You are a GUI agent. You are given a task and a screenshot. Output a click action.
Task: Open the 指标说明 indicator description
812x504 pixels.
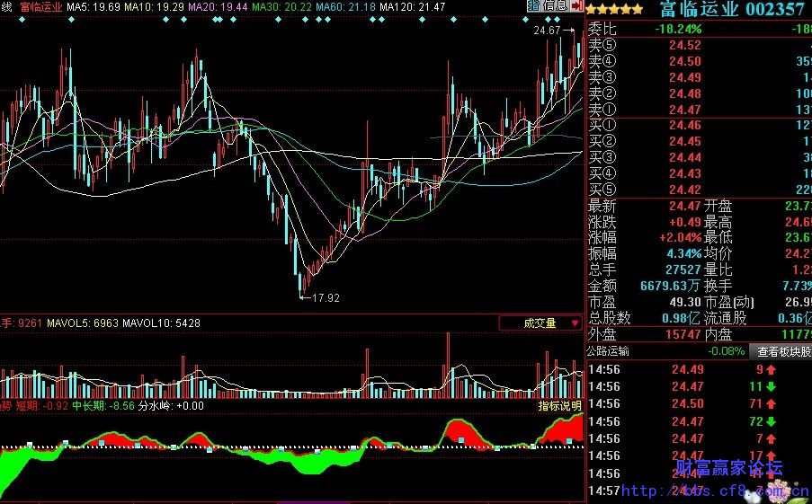point(559,405)
